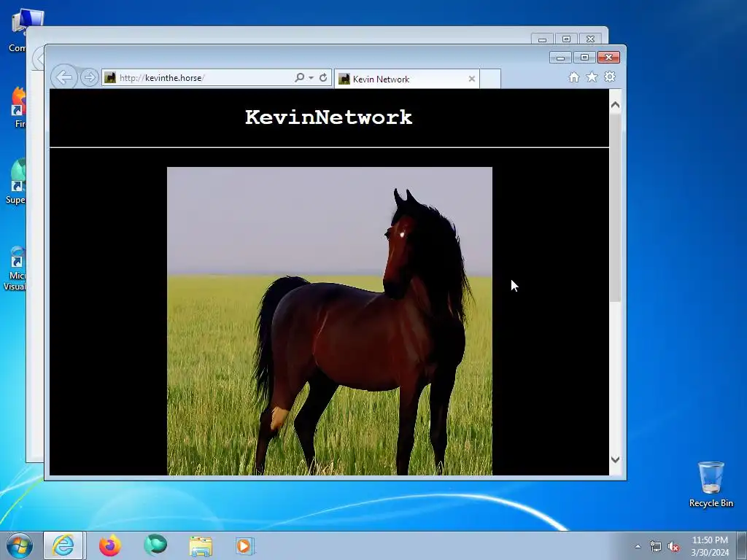Image resolution: width=747 pixels, height=560 pixels.
Task: Open the address bar autocomplete dropdown arrow
Action: 311,77
